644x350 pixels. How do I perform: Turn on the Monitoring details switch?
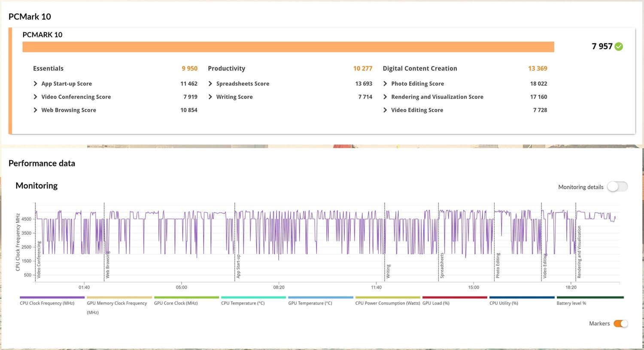(617, 187)
